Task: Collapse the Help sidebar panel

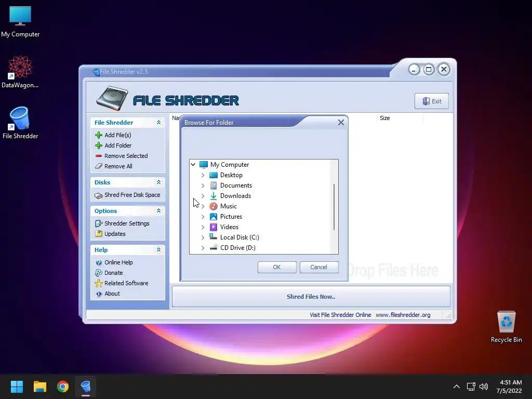Action: [158, 250]
